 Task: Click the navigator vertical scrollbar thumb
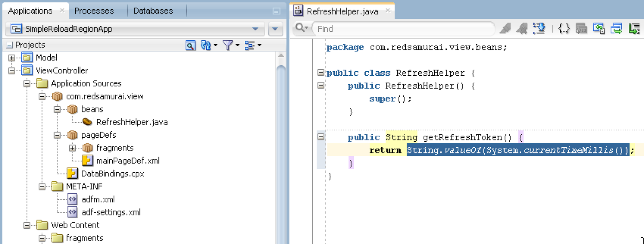coord(281,155)
